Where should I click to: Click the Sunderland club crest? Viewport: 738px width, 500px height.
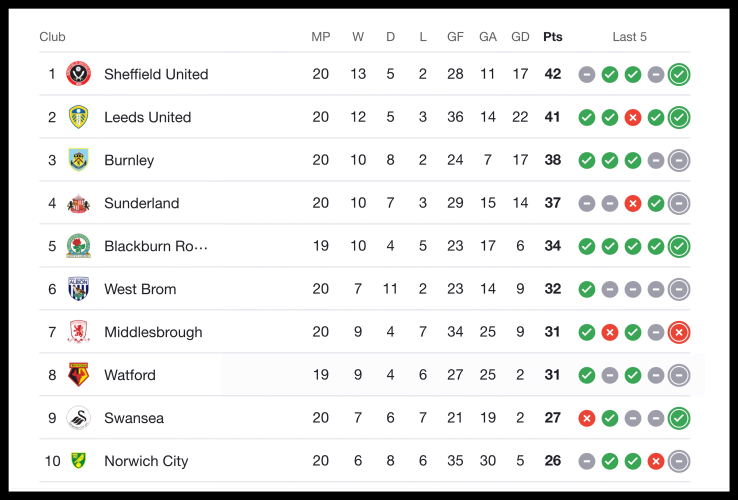[78, 203]
